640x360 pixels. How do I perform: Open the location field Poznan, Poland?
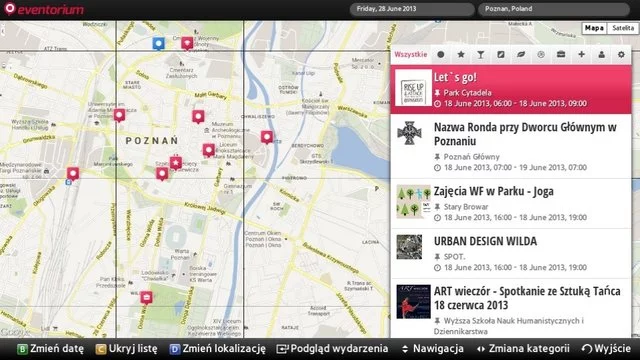553,9
